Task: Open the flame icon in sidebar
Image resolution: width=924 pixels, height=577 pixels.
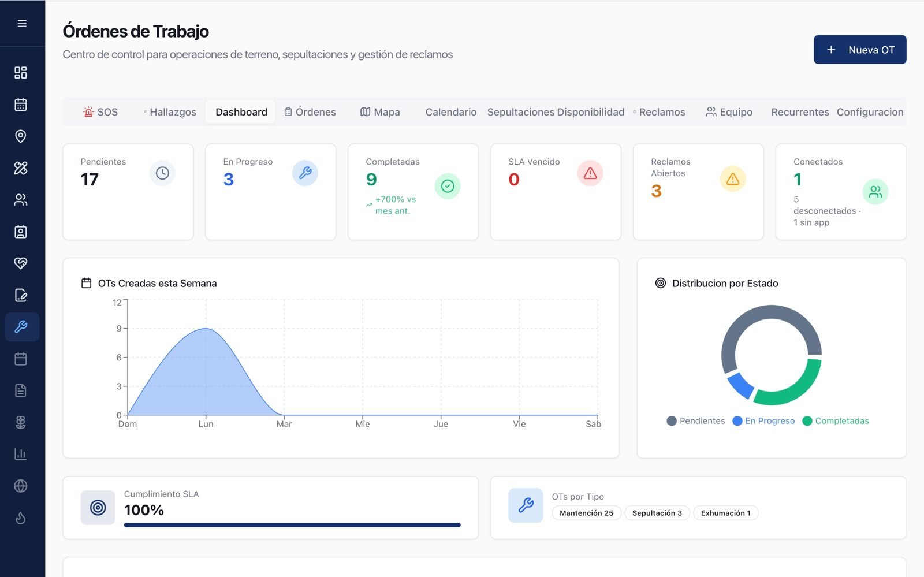Action: (x=21, y=518)
